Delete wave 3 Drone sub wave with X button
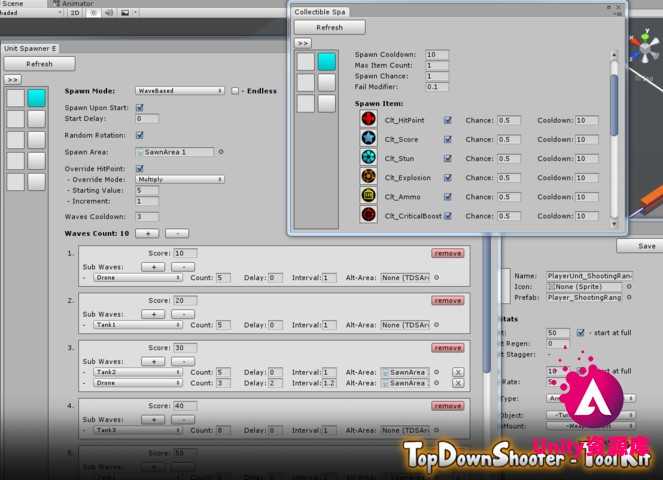This screenshot has width=663, height=480. tap(458, 383)
